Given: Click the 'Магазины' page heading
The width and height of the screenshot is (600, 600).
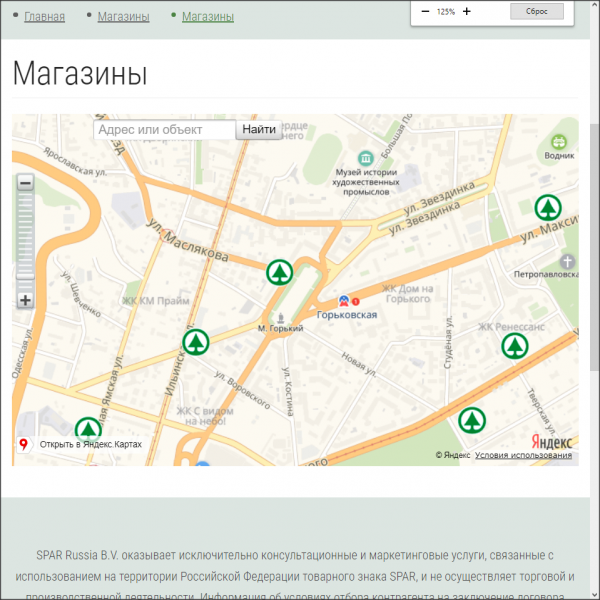Looking at the screenshot, I should (x=80, y=73).
